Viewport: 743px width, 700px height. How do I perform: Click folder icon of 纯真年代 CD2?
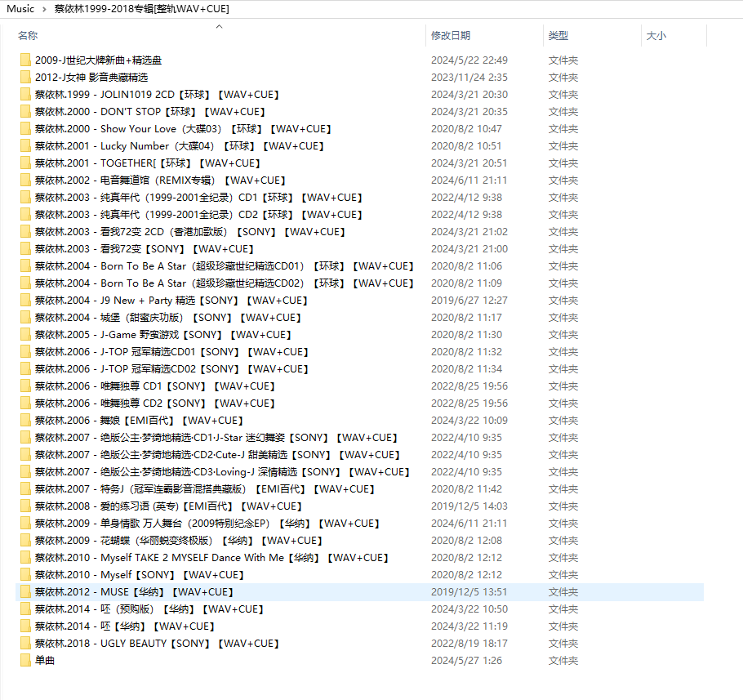pos(25,215)
